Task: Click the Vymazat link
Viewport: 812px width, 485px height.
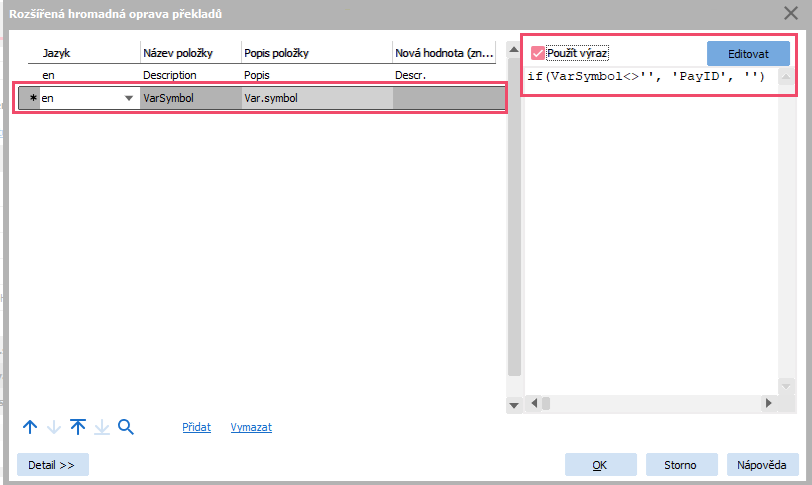Action: pos(251,427)
